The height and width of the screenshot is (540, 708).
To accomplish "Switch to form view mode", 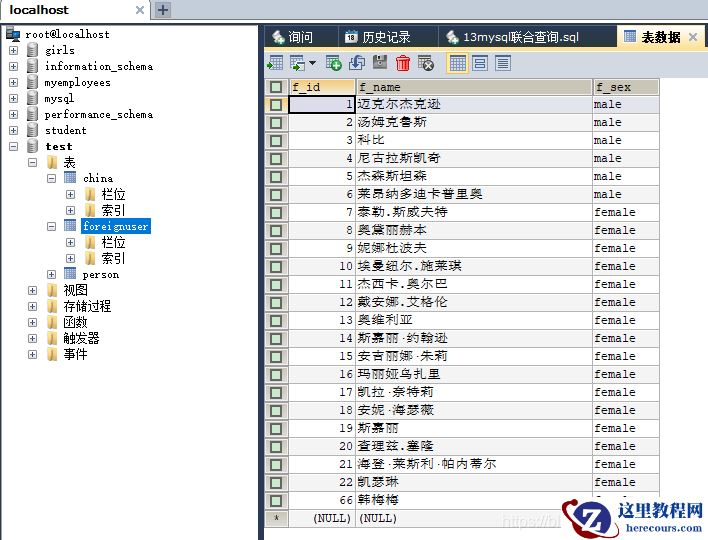I will coord(480,63).
